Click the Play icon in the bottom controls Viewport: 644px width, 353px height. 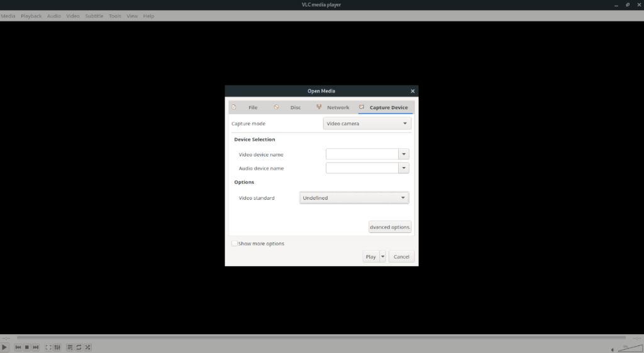5,347
